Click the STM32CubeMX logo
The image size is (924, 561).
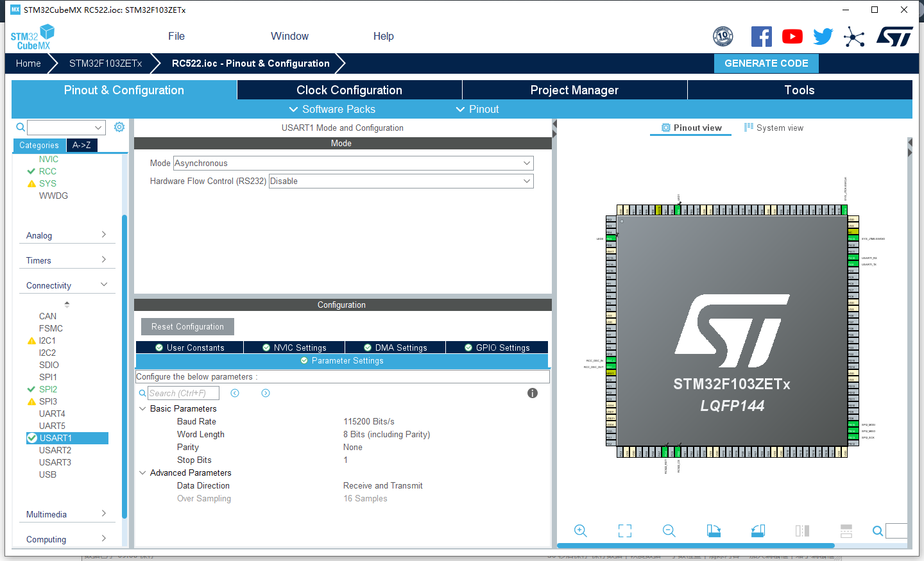click(x=32, y=37)
